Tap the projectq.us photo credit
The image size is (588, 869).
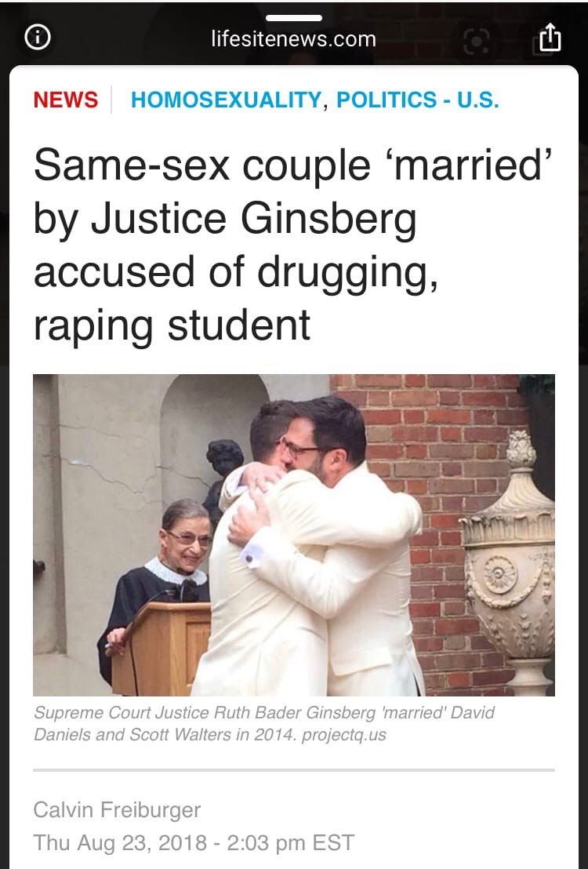(x=343, y=735)
